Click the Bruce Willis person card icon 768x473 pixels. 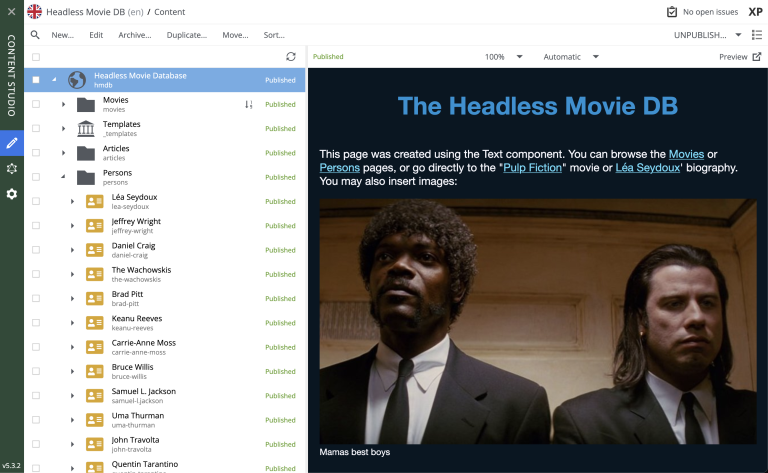tap(95, 371)
